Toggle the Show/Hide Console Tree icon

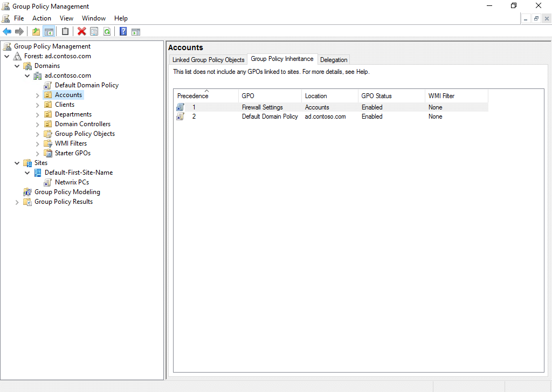point(49,32)
